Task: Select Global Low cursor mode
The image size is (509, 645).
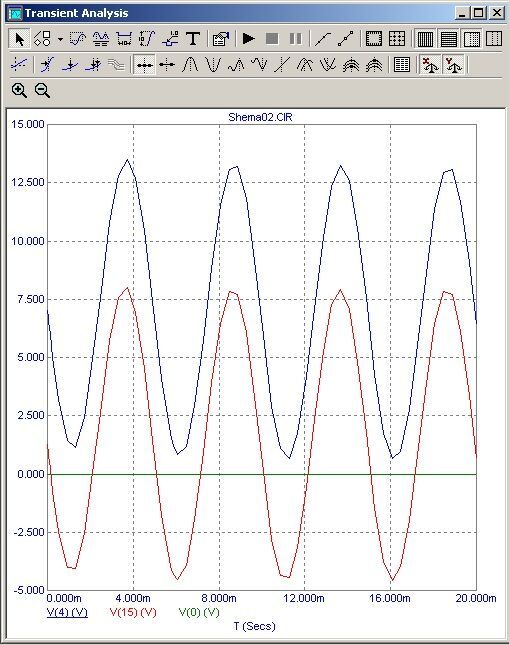Action: [x=328, y=65]
